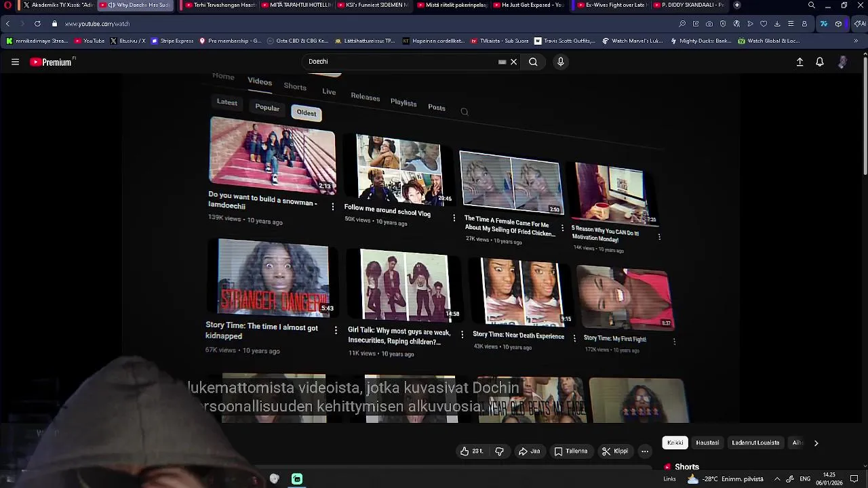
Task: Open the 'Stripe Express' bookmark
Action: (x=172, y=41)
